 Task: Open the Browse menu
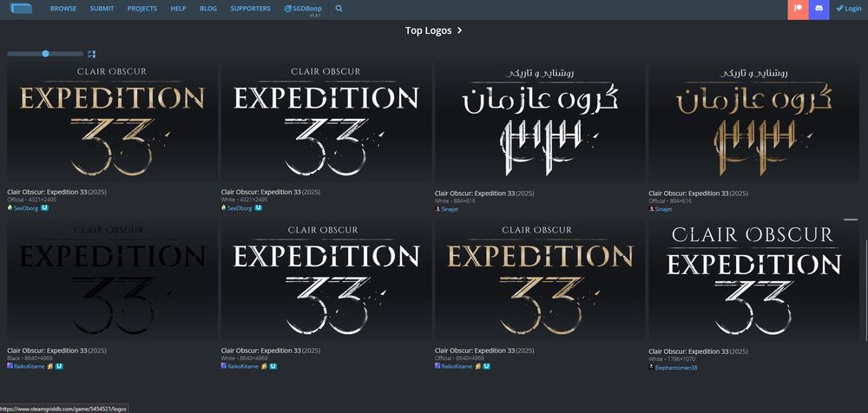tap(63, 9)
